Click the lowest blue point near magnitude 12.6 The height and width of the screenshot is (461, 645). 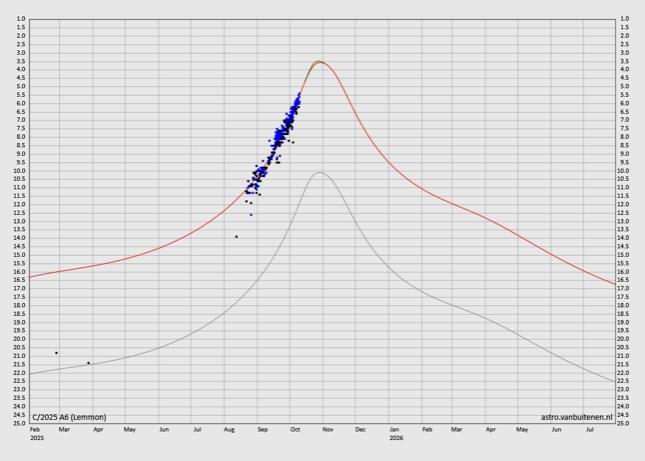pyautogui.click(x=251, y=215)
